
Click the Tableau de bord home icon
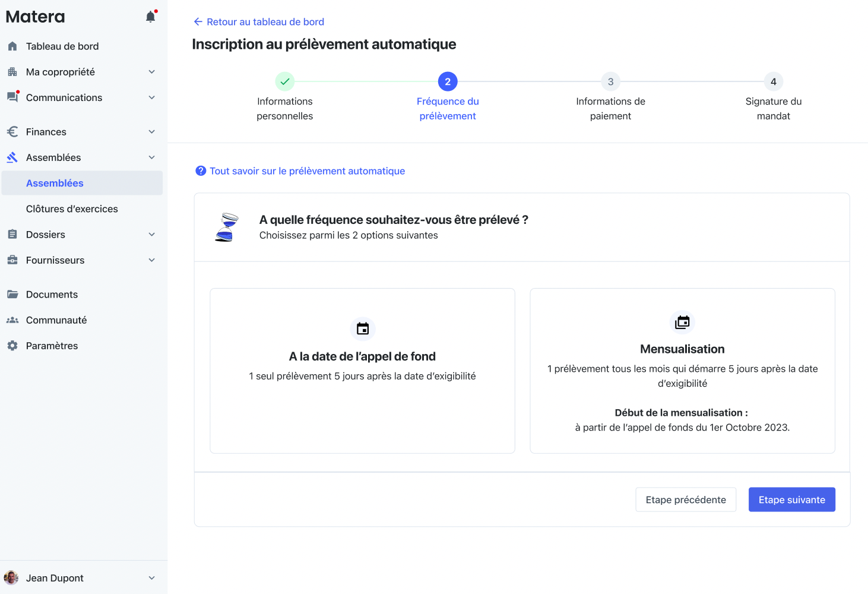pyautogui.click(x=12, y=46)
